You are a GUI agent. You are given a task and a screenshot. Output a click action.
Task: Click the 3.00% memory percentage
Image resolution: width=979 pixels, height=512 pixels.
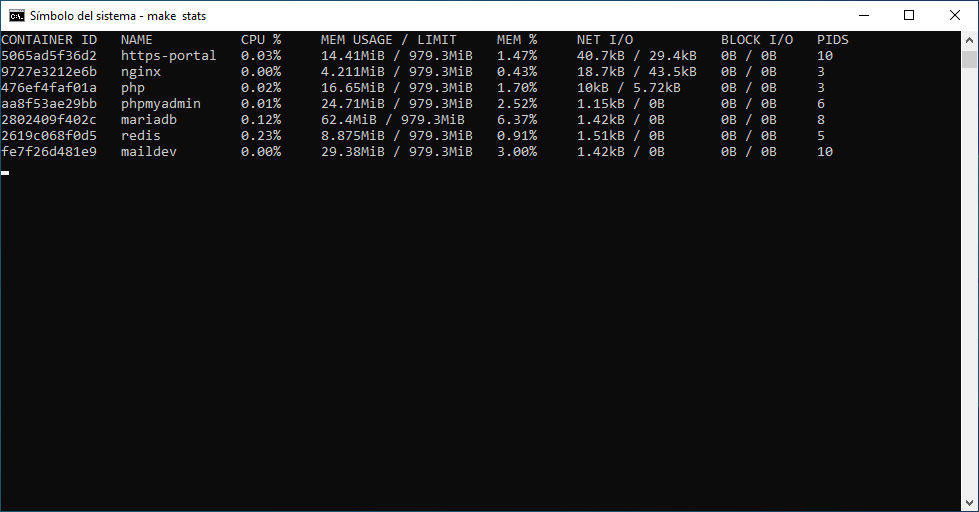pyautogui.click(x=517, y=152)
